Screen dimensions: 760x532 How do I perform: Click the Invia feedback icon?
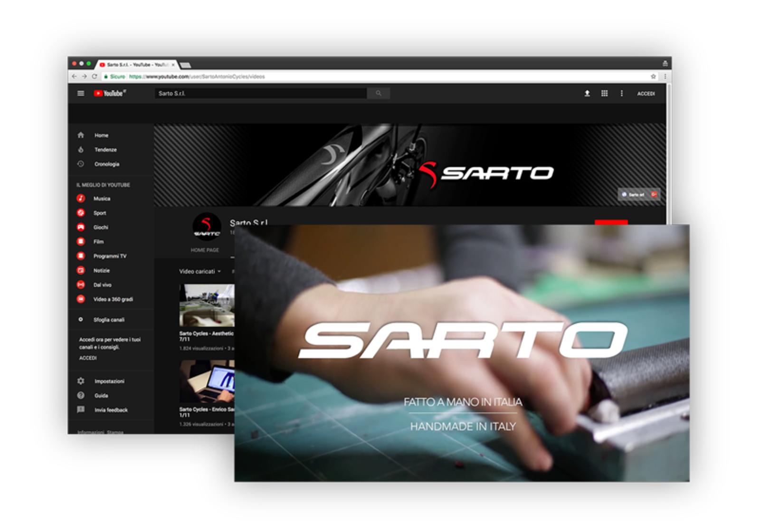point(81,409)
